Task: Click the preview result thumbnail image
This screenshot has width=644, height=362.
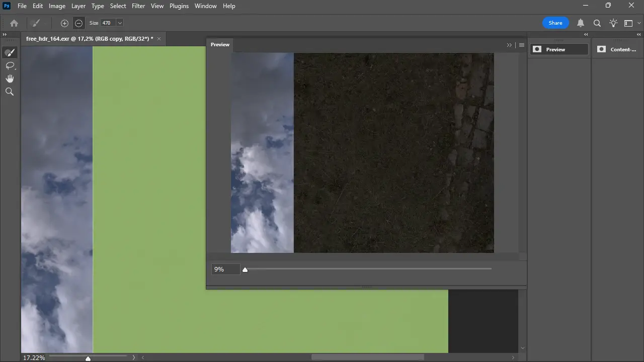Action: (x=362, y=153)
